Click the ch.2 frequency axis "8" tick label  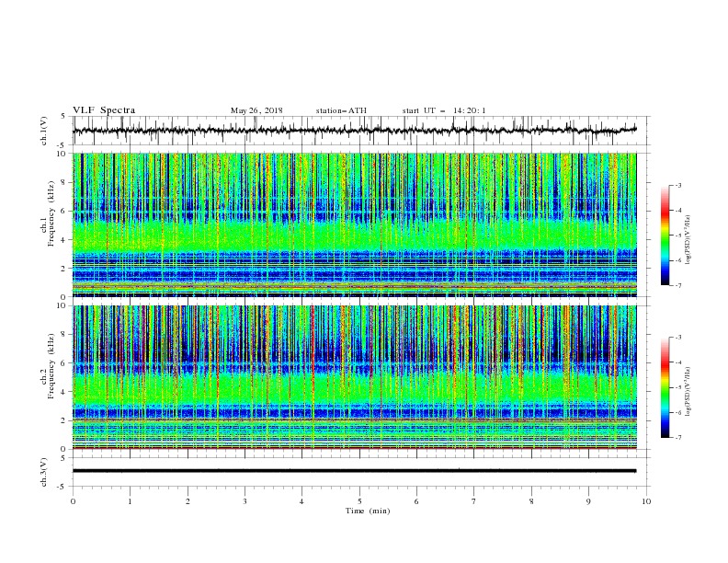tap(63, 335)
